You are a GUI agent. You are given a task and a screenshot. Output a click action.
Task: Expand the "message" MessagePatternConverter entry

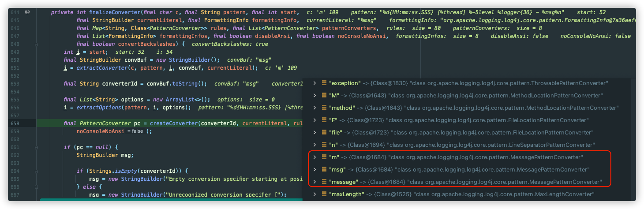315,182
